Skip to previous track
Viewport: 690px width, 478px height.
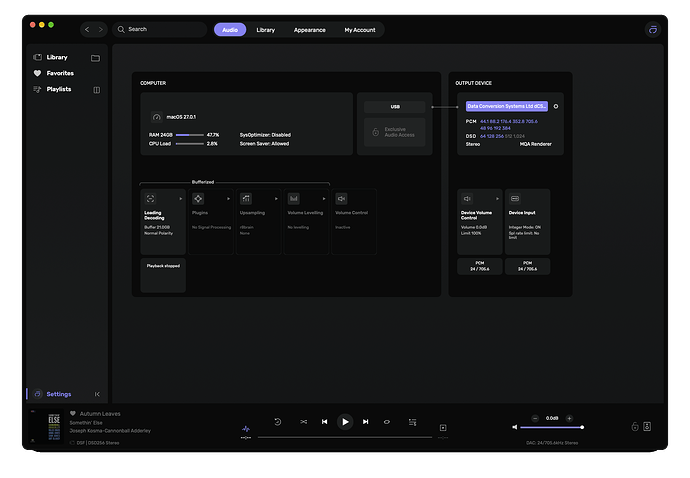(324, 422)
